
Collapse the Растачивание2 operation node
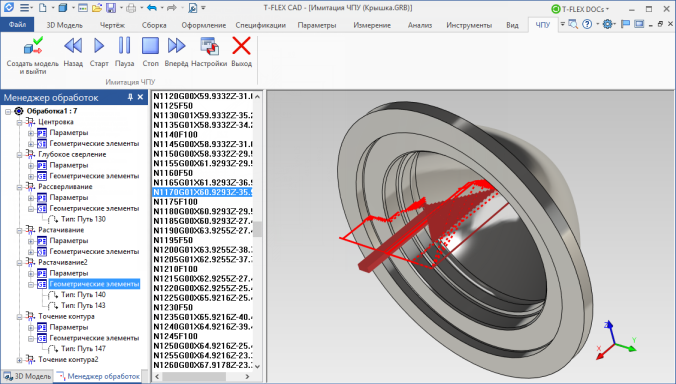tap(19, 263)
